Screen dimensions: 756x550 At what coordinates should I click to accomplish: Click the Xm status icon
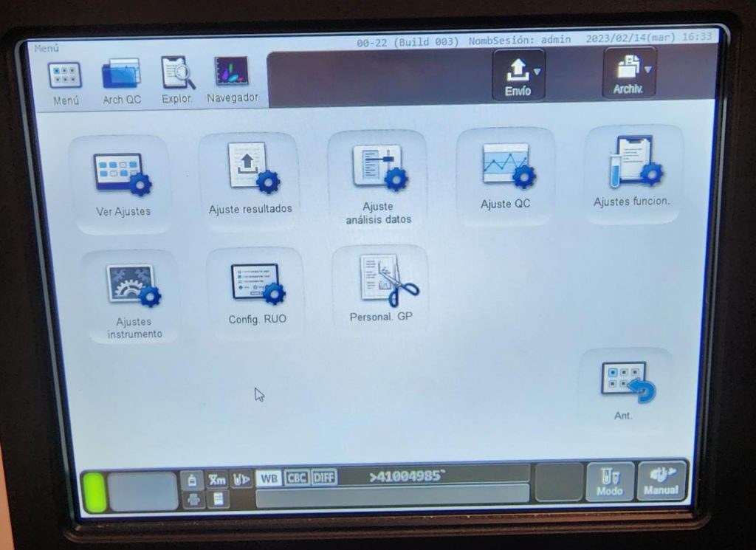point(217,480)
